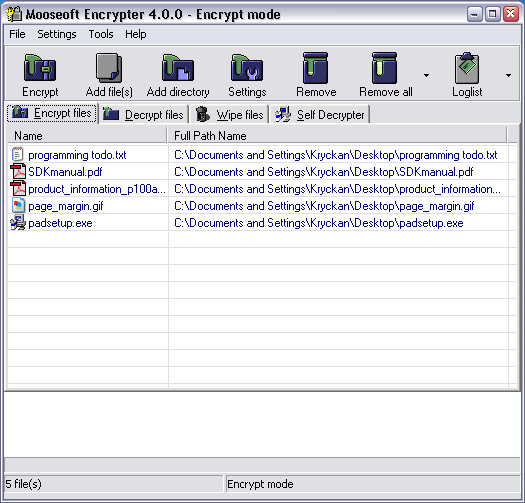Click the Remove toolbar icon

(315, 68)
